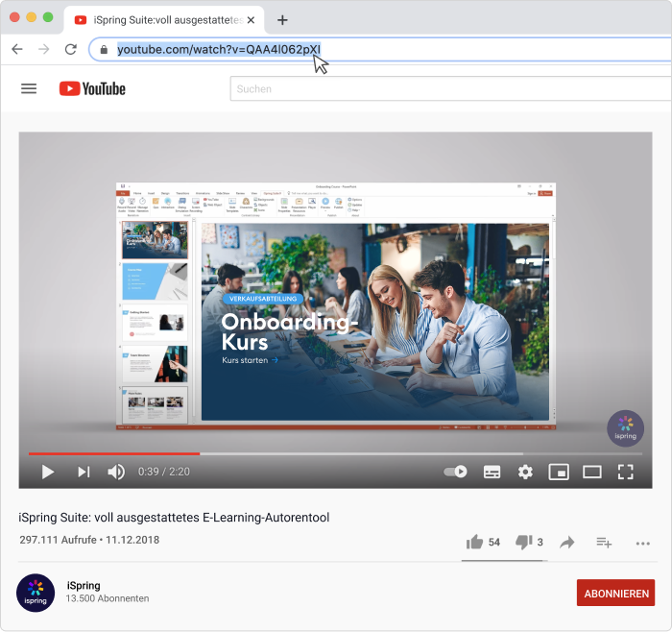
Task: Open video settings gear
Action: [525, 472]
